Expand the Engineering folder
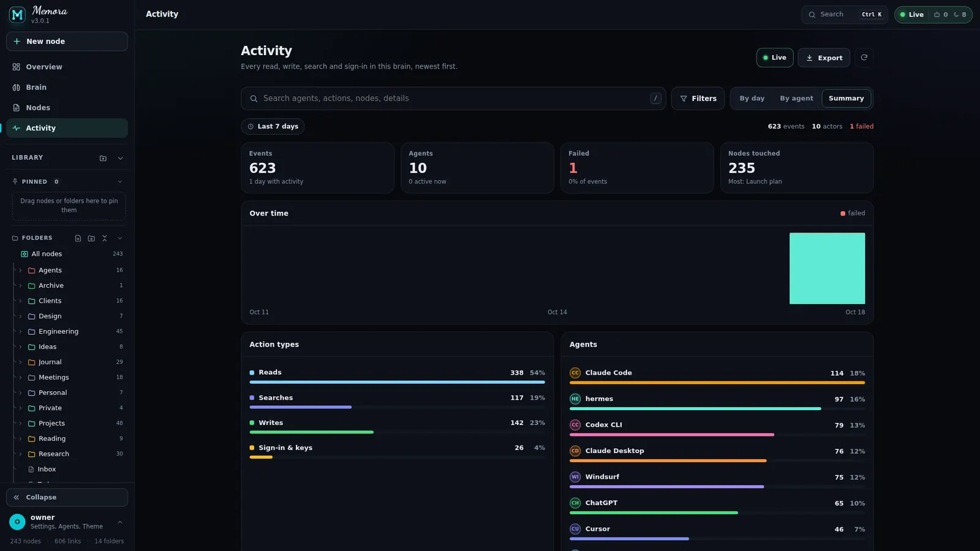980x551 pixels. 20,332
